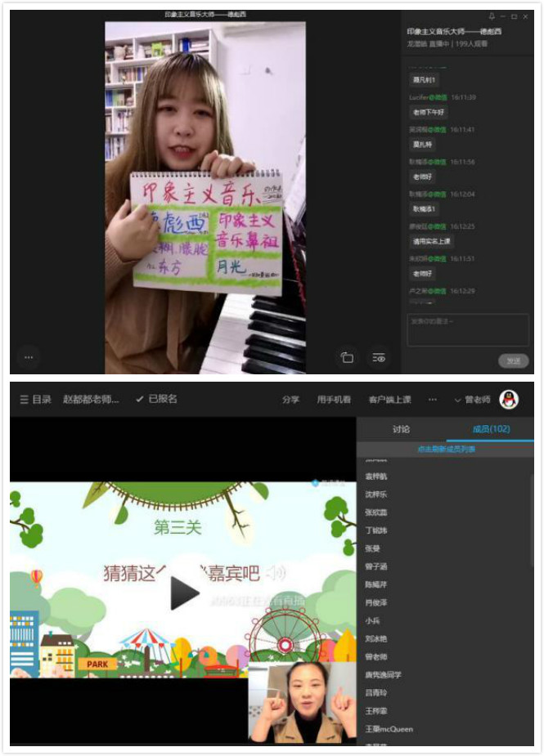Switch to the 讨论 discussion tab
This screenshot has height=756, width=544.
click(402, 428)
